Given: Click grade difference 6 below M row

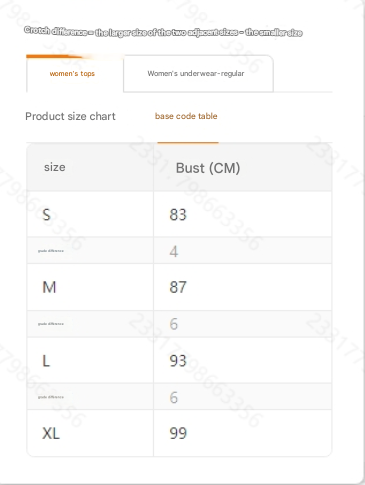Looking at the screenshot, I should pyautogui.click(x=173, y=324).
